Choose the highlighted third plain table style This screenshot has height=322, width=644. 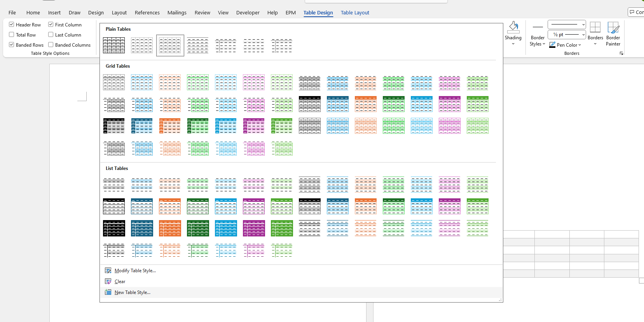point(170,45)
